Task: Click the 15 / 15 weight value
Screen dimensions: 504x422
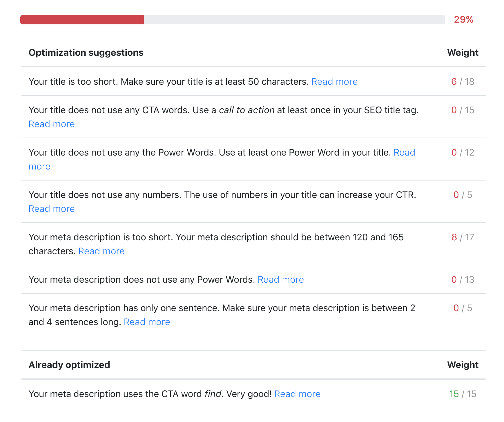Action: [463, 394]
